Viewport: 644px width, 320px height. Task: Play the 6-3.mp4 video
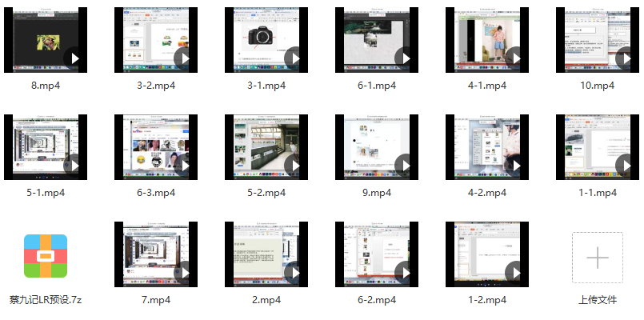185,165
